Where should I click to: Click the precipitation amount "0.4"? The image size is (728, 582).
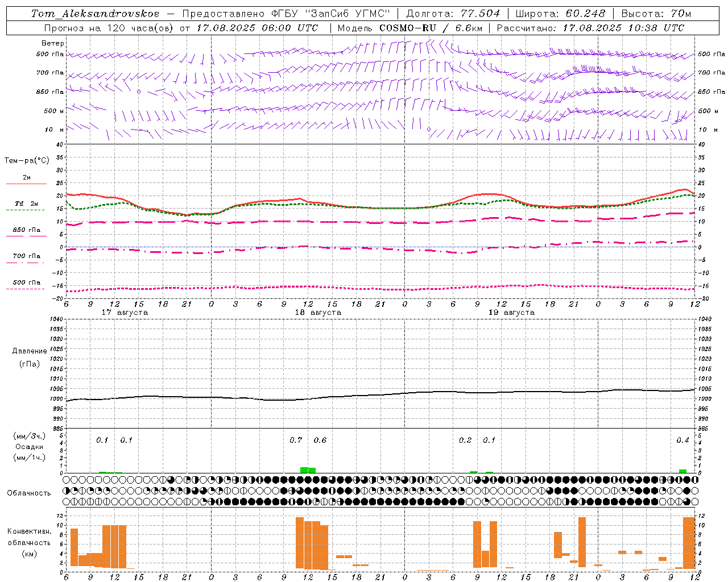point(682,440)
